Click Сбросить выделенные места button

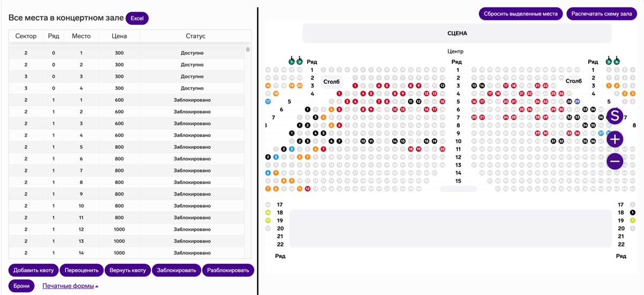(521, 13)
